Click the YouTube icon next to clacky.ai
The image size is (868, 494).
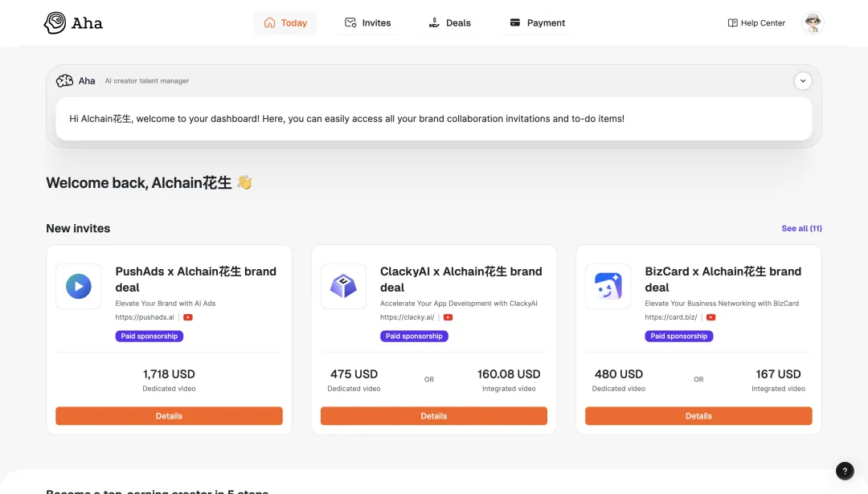coord(448,317)
